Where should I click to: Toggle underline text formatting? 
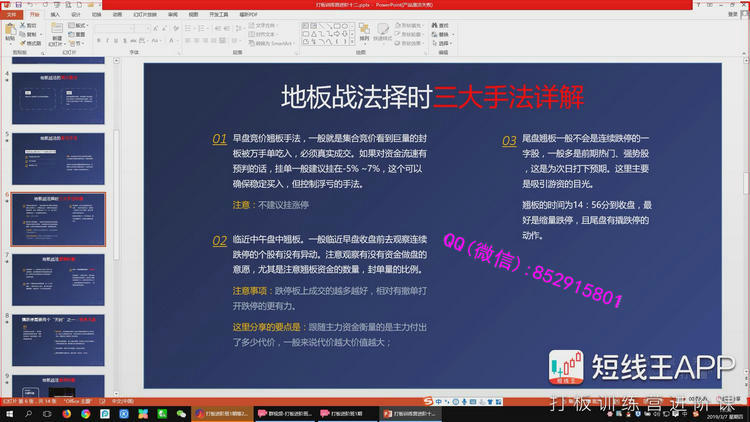(x=117, y=41)
